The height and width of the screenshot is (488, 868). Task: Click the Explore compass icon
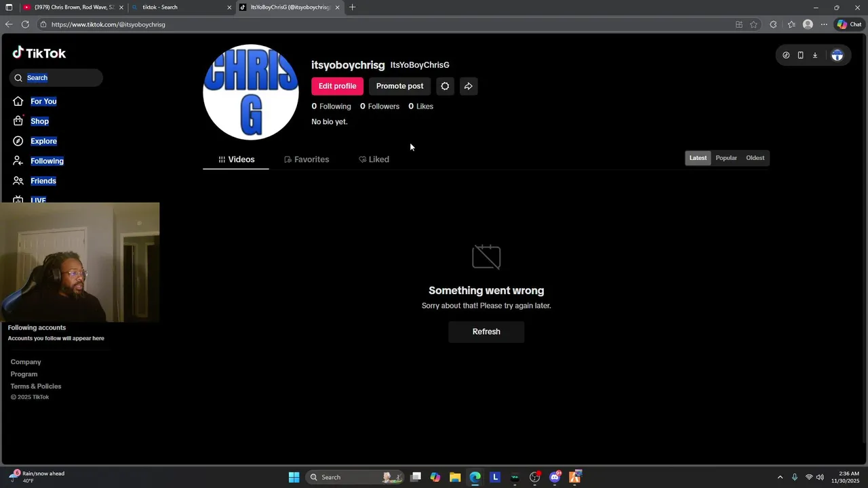click(x=18, y=141)
